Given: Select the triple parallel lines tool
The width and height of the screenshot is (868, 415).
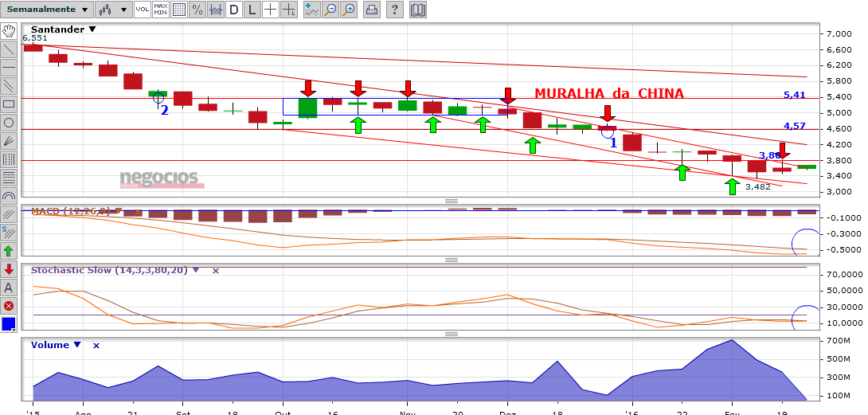Looking at the screenshot, I should [9, 213].
